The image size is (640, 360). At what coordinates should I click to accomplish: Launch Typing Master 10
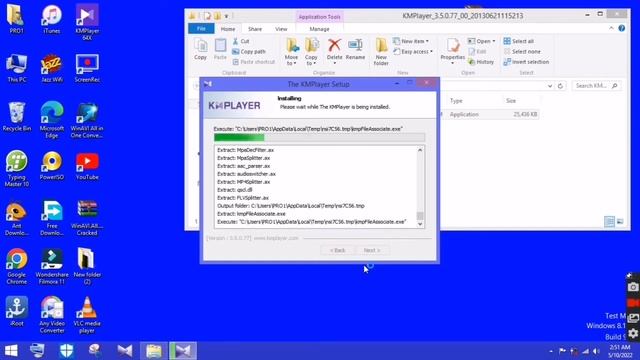[16, 169]
